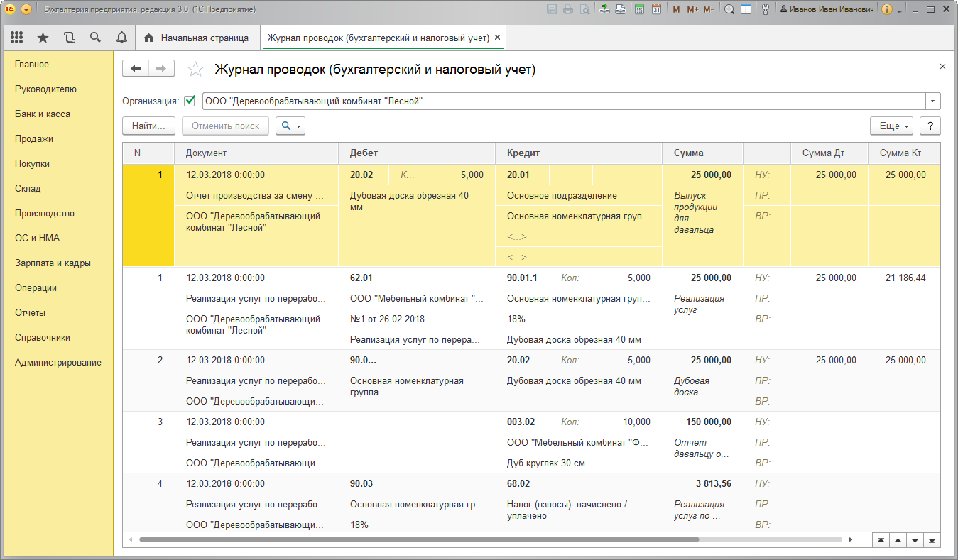Open the calendar icon in the title bar

(656, 10)
